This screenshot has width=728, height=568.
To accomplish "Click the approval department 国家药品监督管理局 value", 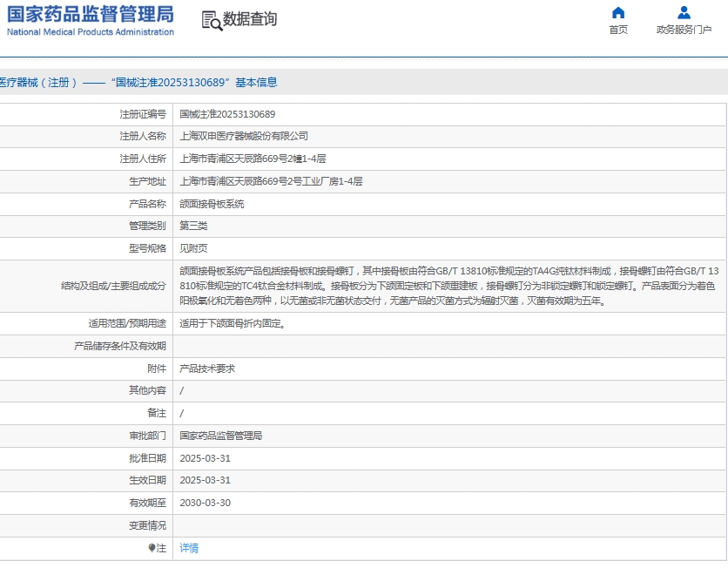I will click(x=221, y=436).
